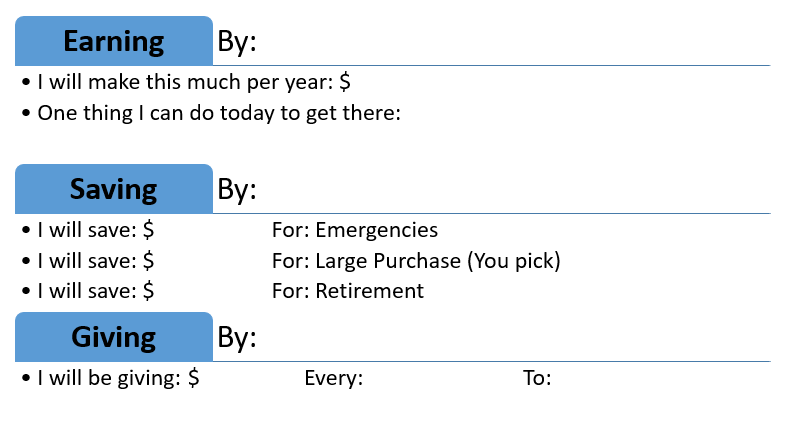Click the "One thing I can do today" line

[218, 113]
